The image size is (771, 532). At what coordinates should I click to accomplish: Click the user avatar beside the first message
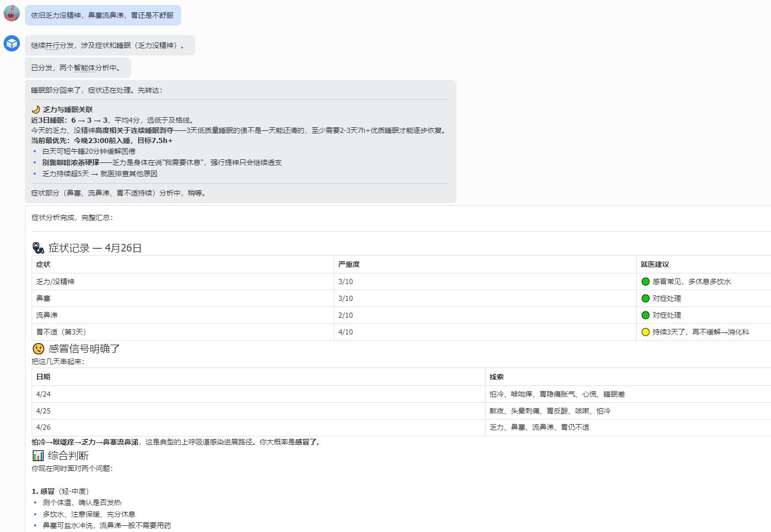coord(12,14)
